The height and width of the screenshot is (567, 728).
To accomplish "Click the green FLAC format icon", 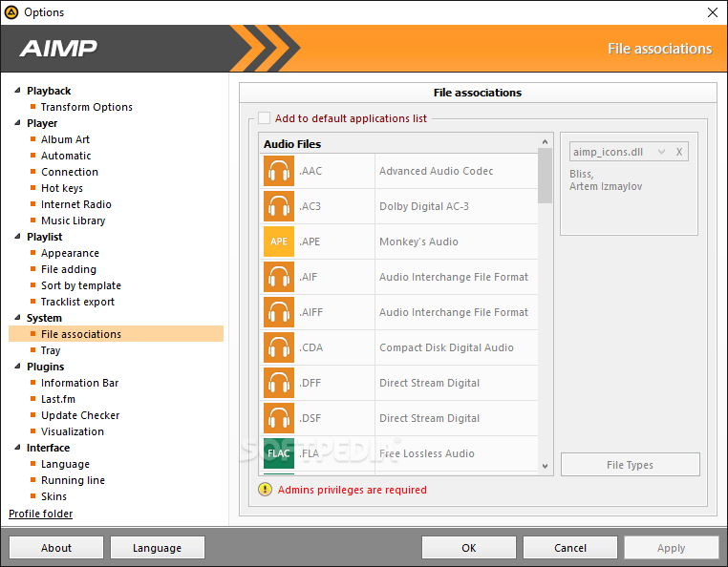I will [x=279, y=453].
